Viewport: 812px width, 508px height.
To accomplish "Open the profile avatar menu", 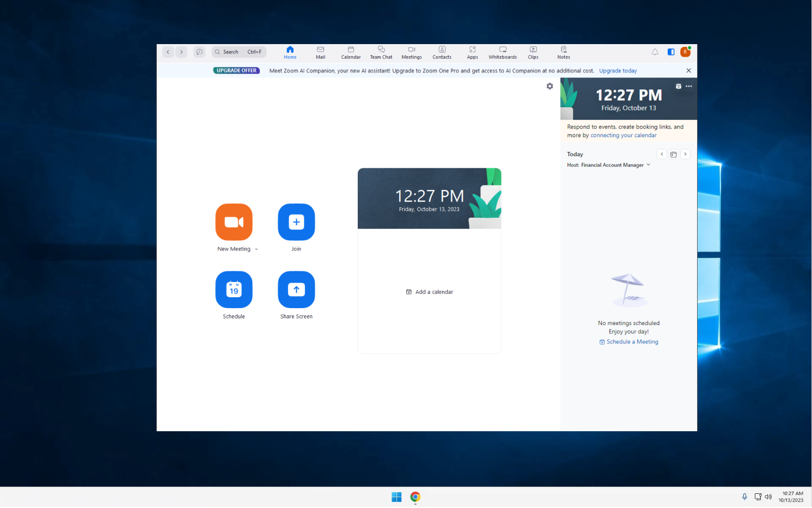I will pos(686,52).
